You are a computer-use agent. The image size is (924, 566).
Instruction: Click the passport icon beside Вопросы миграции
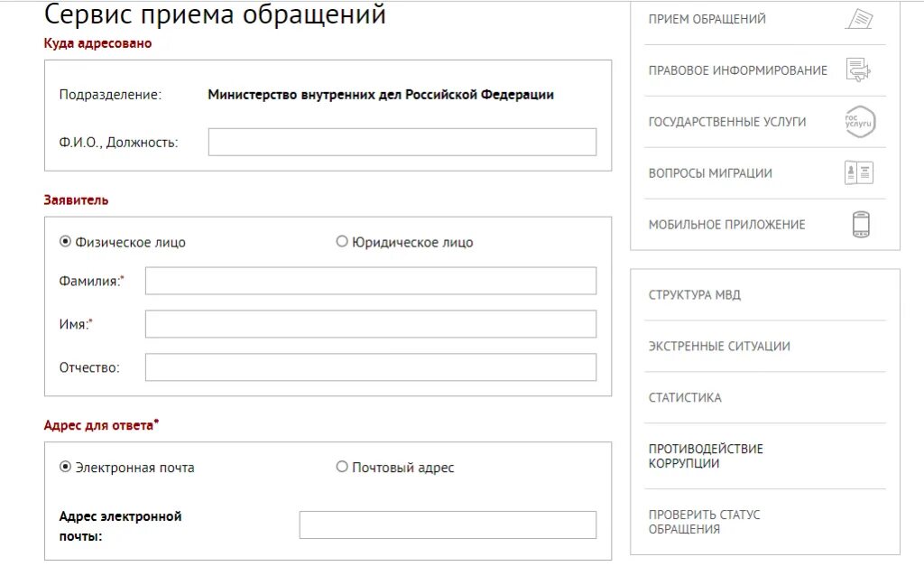coord(859,172)
